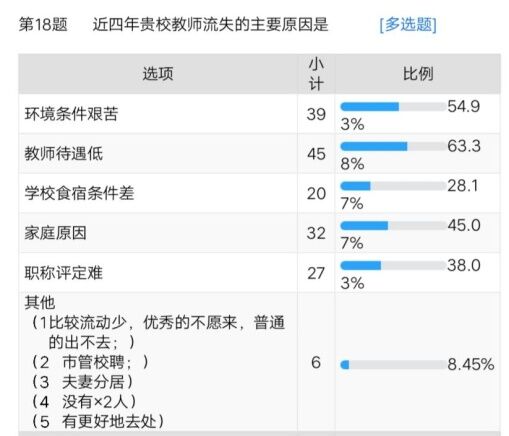
Task: Click the 比例 column header
Action: coord(418,74)
